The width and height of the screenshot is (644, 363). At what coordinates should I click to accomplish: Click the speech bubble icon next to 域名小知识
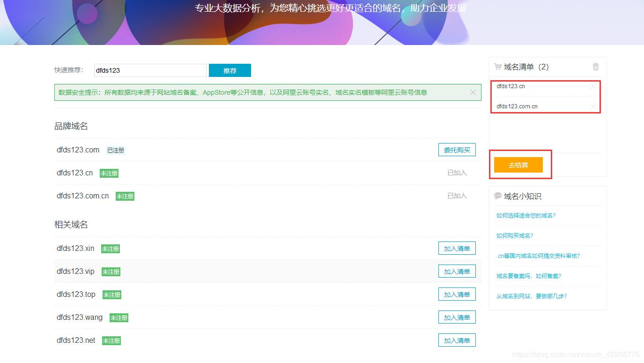pos(497,196)
